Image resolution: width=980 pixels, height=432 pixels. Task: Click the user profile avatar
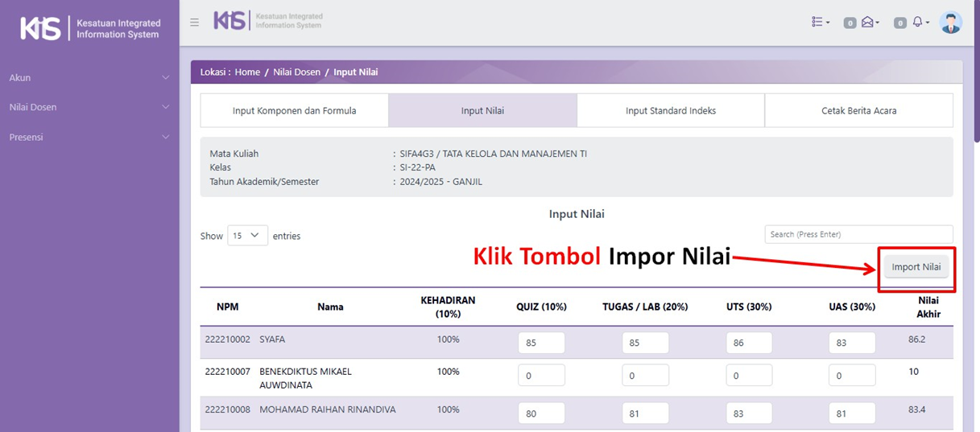(951, 23)
